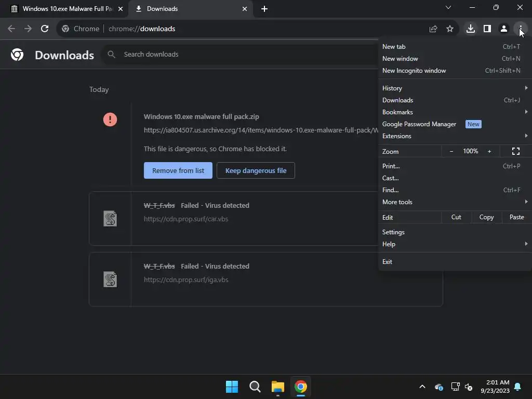
Task: Open the profile avatar icon
Action: pyautogui.click(x=504, y=29)
